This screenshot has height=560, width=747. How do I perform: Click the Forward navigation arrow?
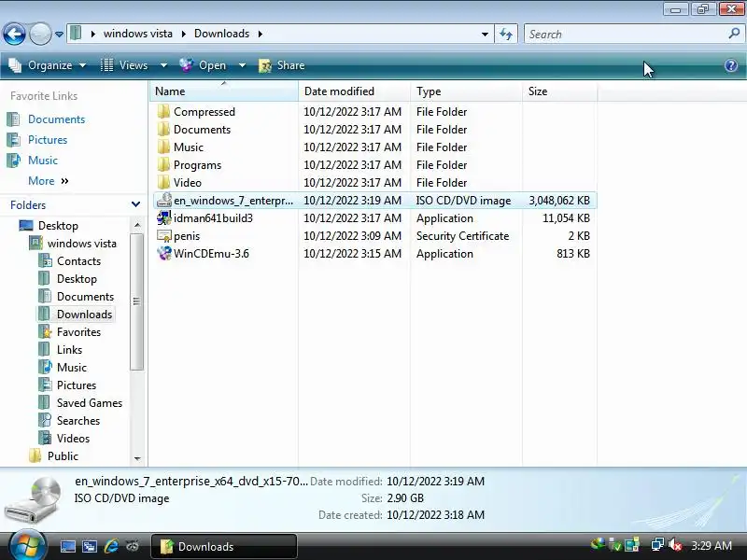(x=40, y=35)
